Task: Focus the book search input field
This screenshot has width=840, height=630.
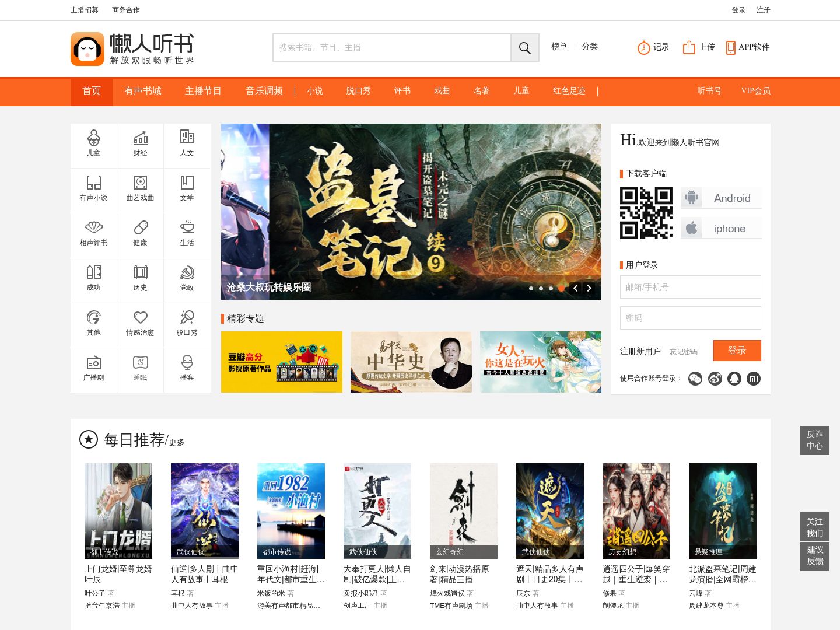Action: (392, 48)
